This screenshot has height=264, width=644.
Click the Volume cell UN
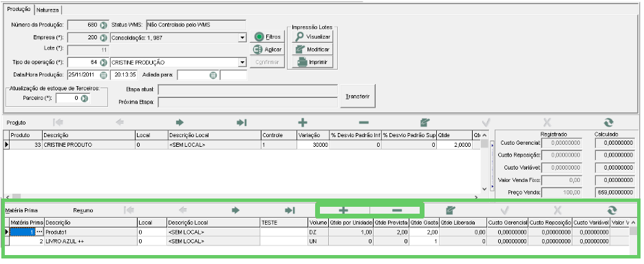(317, 241)
